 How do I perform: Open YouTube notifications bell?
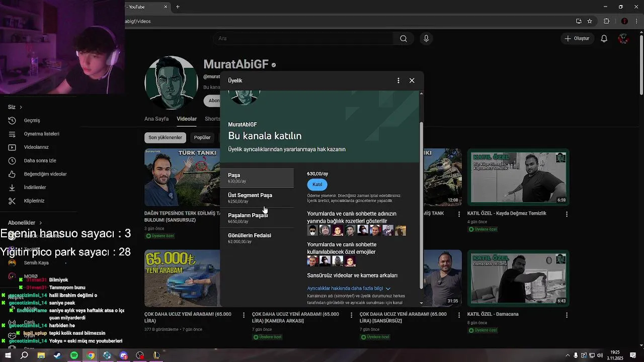[604, 39]
